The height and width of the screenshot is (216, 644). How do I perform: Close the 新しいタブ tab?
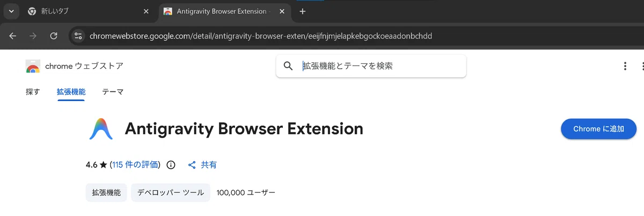(x=147, y=11)
